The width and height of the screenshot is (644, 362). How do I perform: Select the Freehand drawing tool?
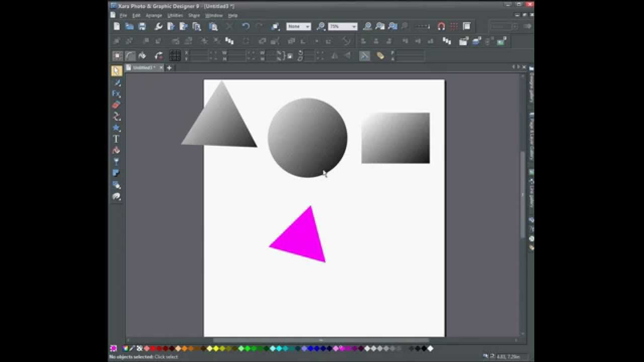[x=116, y=82]
